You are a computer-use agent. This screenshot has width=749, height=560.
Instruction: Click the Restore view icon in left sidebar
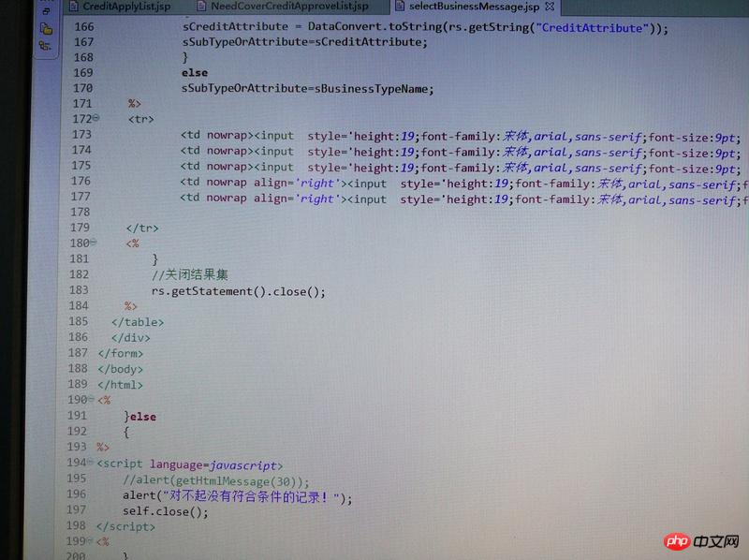(46, 11)
